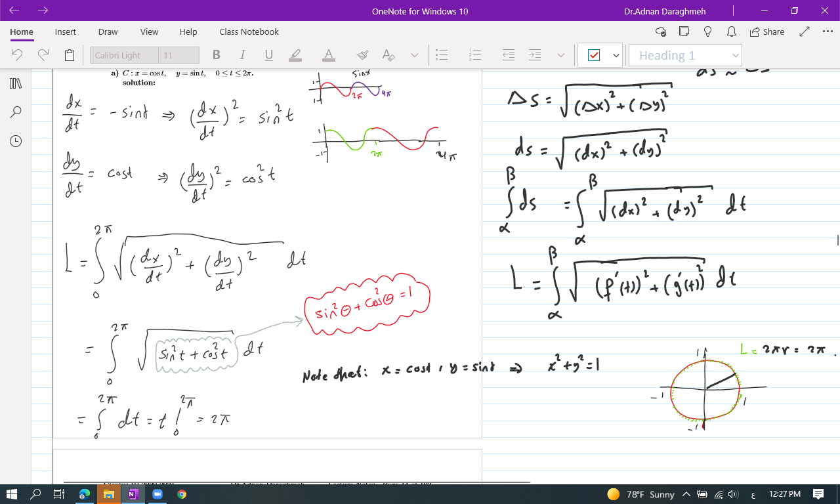Switch to the Home tab
This screenshot has height=504, width=840.
point(22,31)
